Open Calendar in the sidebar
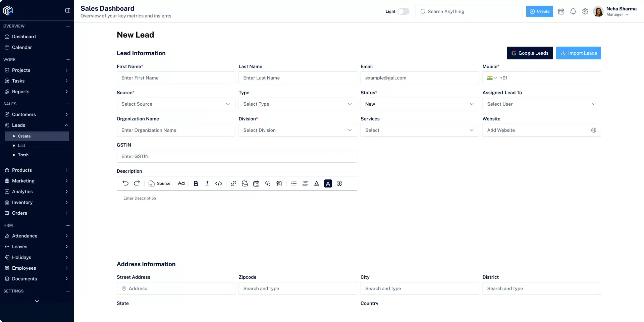Viewport: 644px width, 322px height. pos(37,47)
